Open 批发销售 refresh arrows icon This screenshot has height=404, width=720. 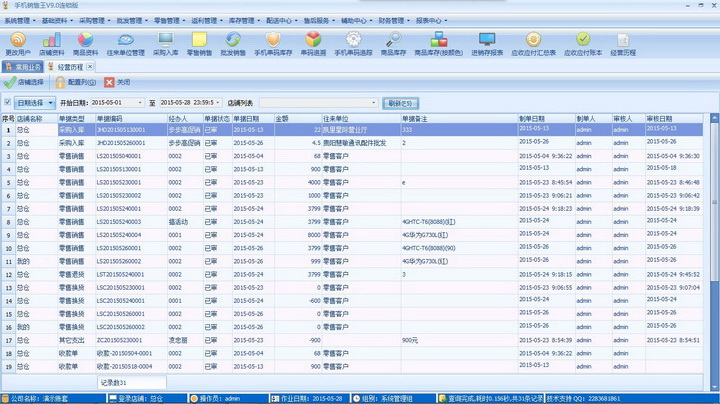(233, 39)
